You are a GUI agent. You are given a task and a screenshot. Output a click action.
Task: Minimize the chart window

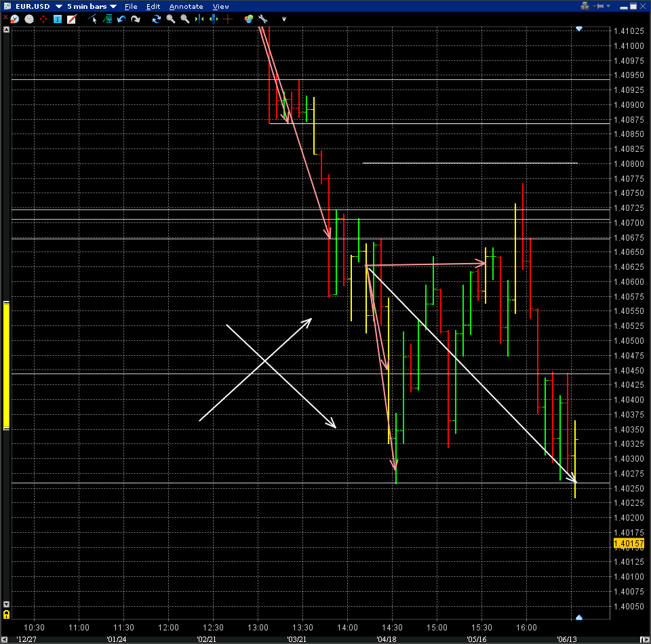(x=624, y=7)
